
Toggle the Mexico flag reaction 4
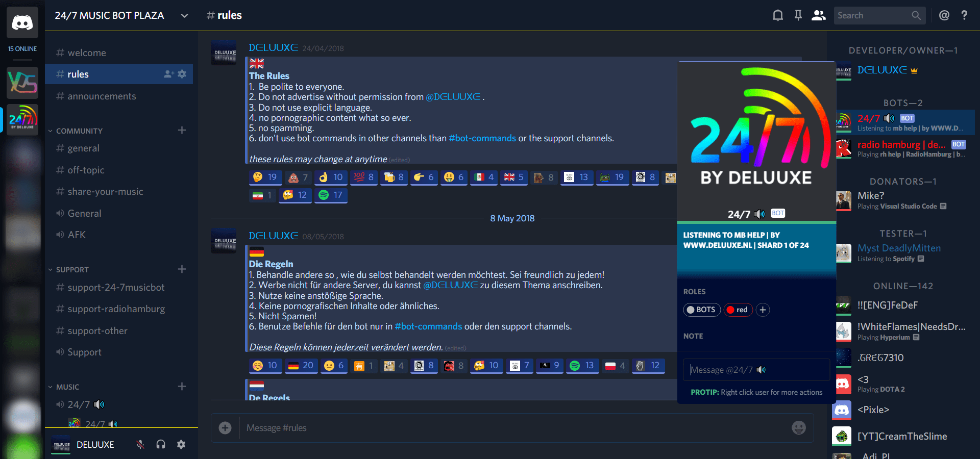point(484,177)
